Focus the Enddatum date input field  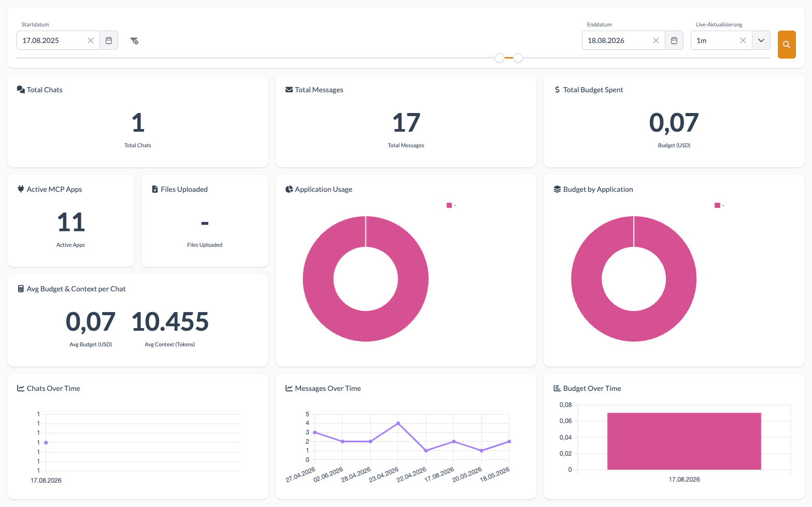(x=617, y=40)
